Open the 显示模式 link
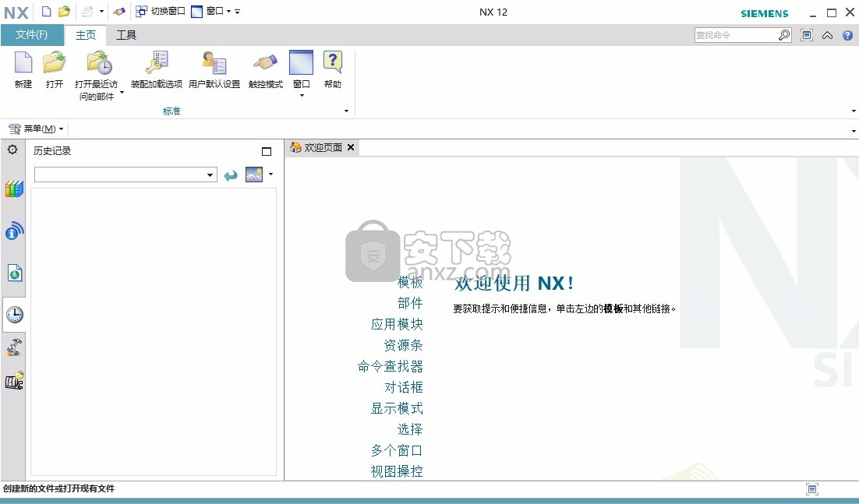The width and height of the screenshot is (859, 504). click(397, 409)
